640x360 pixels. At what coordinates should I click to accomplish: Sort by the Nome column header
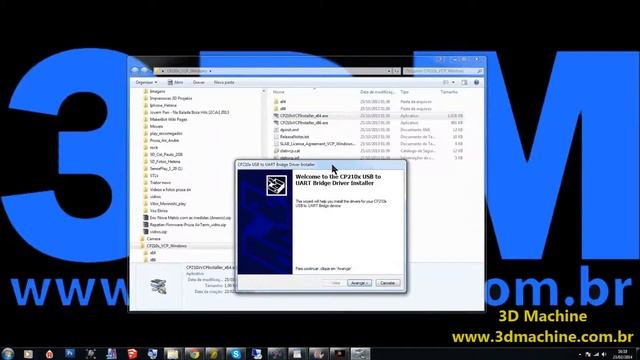(x=279, y=92)
